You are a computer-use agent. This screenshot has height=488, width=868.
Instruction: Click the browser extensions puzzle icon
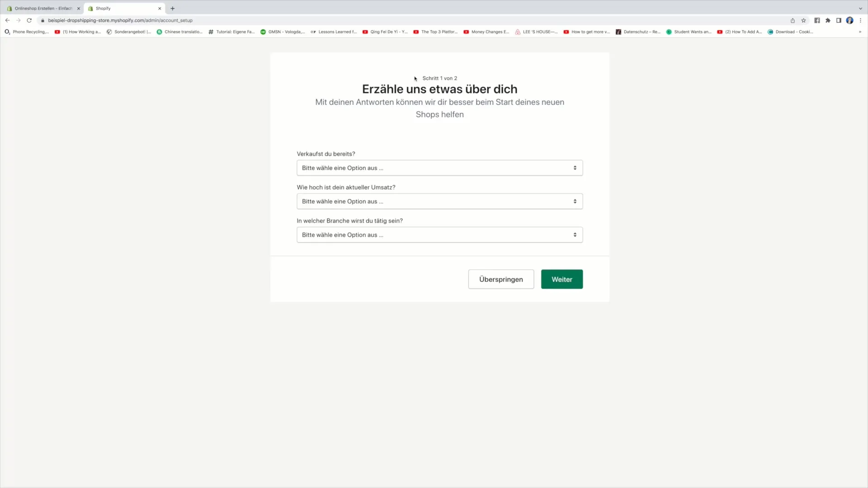tap(828, 20)
